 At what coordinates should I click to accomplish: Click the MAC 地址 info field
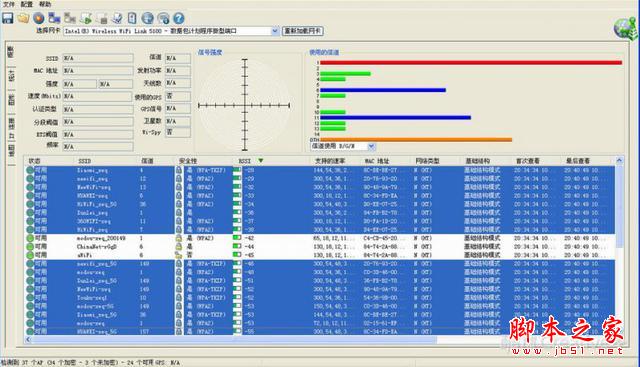pos(98,71)
